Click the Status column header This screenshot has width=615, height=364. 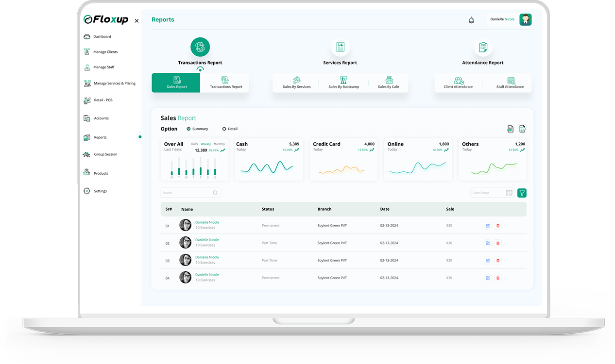pyautogui.click(x=268, y=209)
